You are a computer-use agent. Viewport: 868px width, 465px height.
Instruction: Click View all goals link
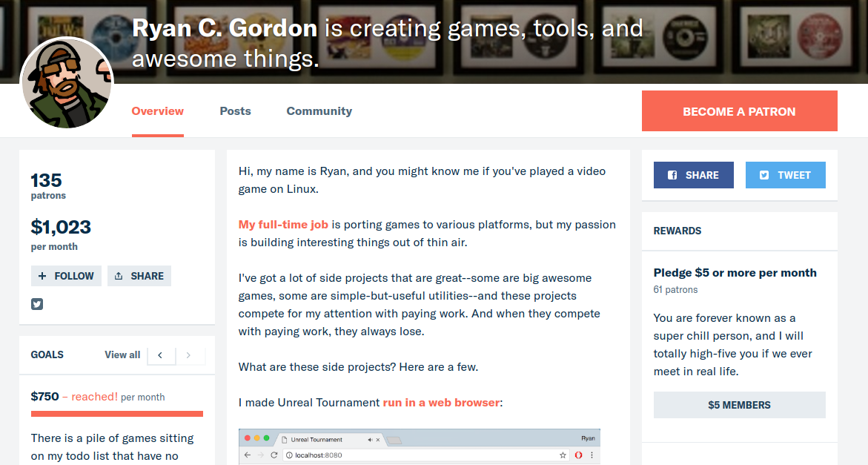pyautogui.click(x=122, y=354)
